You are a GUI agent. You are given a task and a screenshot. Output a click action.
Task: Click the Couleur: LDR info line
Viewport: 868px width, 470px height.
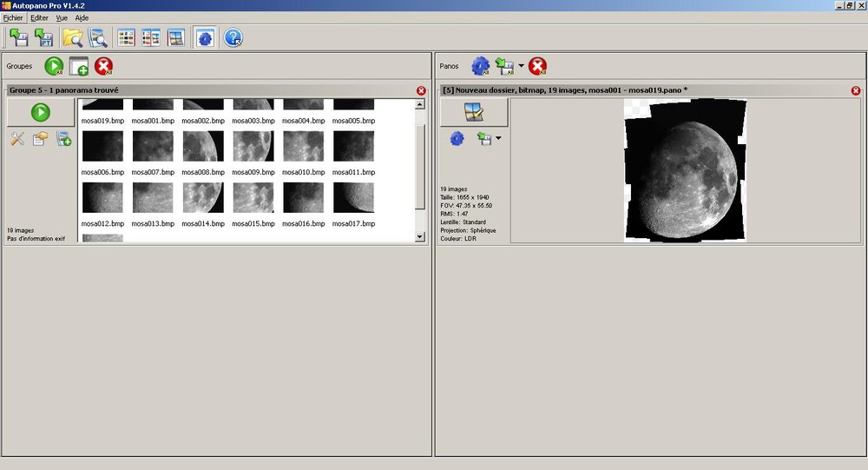pyautogui.click(x=458, y=239)
